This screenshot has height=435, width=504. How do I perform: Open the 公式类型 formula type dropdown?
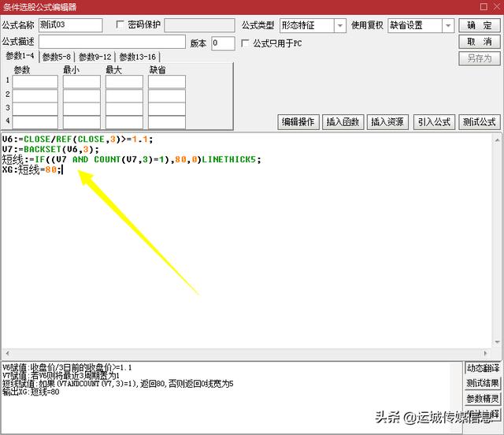tap(339, 25)
